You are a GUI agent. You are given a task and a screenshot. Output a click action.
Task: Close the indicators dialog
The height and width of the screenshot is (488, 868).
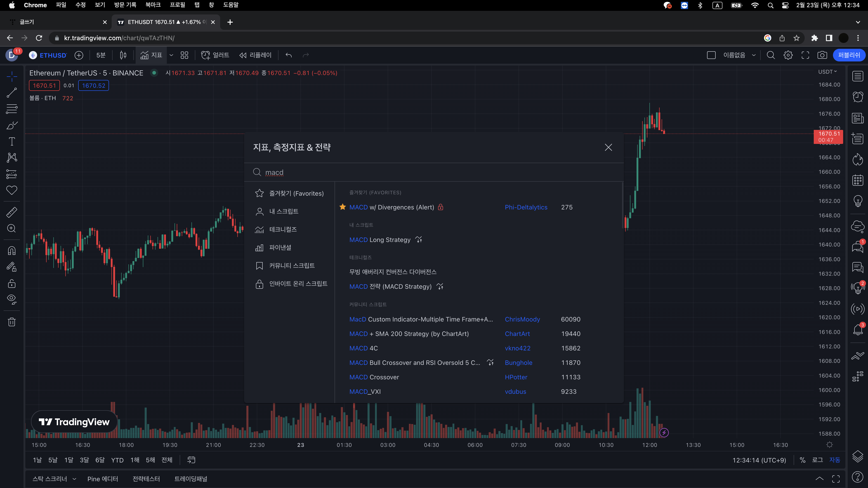[608, 147]
